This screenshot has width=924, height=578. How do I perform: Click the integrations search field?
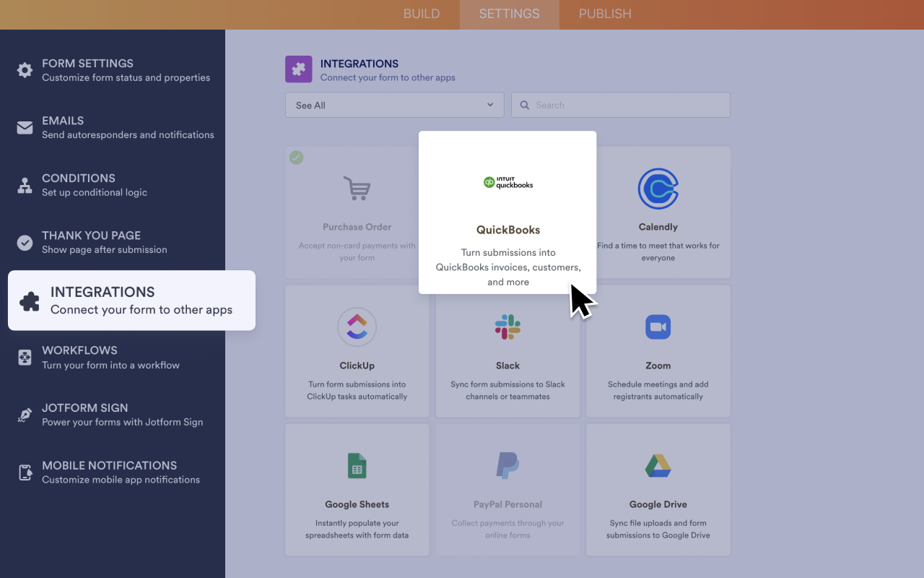(620, 105)
